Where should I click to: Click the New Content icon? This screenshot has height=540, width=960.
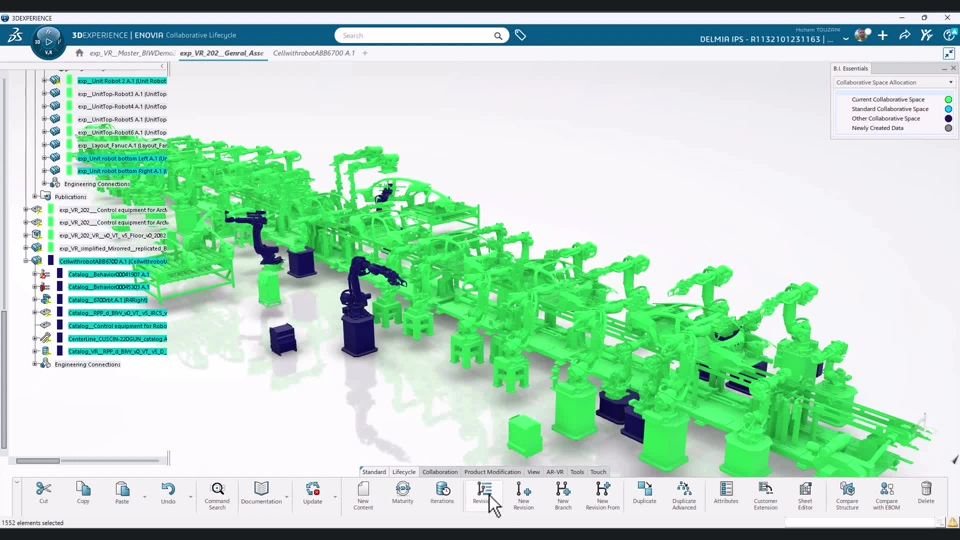[x=363, y=489]
